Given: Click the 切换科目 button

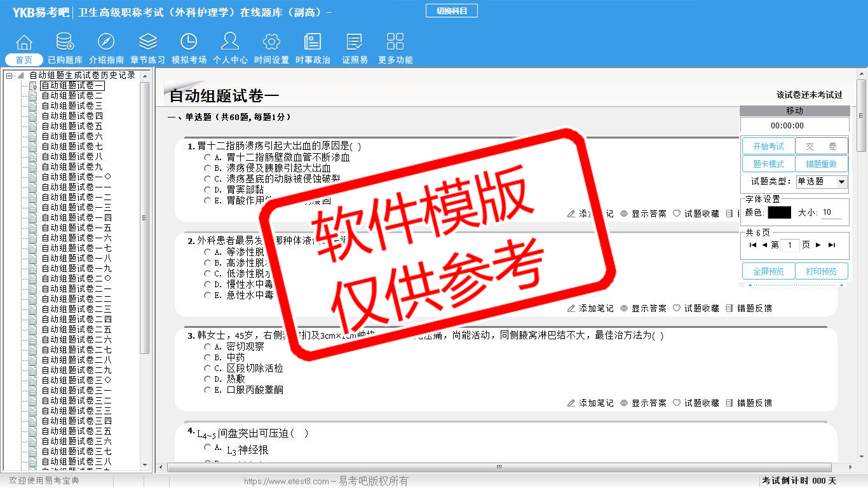Looking at the screenshot, I should coord(451,11).
